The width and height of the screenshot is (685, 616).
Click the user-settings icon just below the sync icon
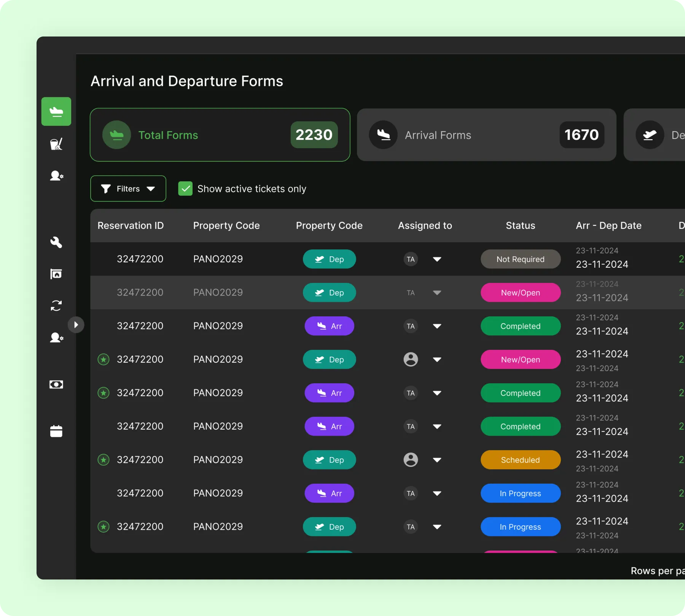coord(56,338)
